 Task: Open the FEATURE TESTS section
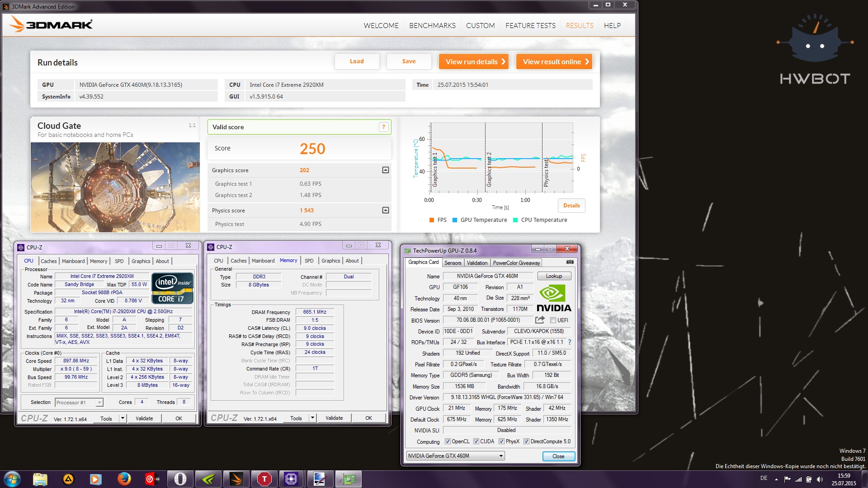pyautogui.click(x=530, y=25)
